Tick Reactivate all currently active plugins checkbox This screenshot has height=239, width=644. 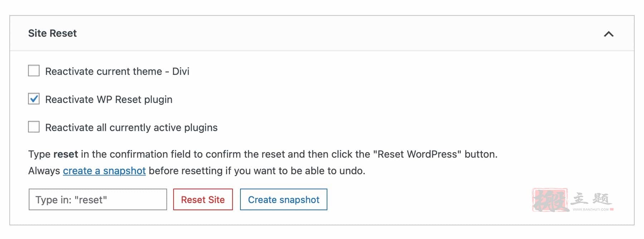(x=34, y=126)
